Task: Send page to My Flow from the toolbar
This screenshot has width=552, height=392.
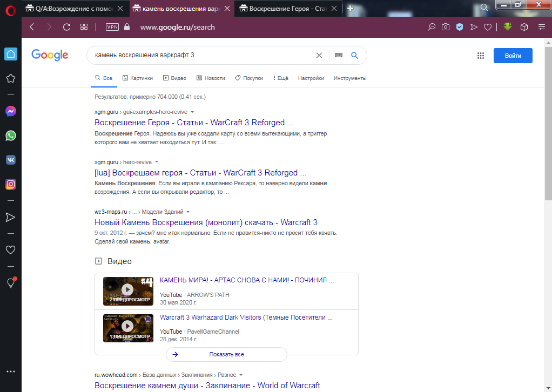Action: coord(474,27)
